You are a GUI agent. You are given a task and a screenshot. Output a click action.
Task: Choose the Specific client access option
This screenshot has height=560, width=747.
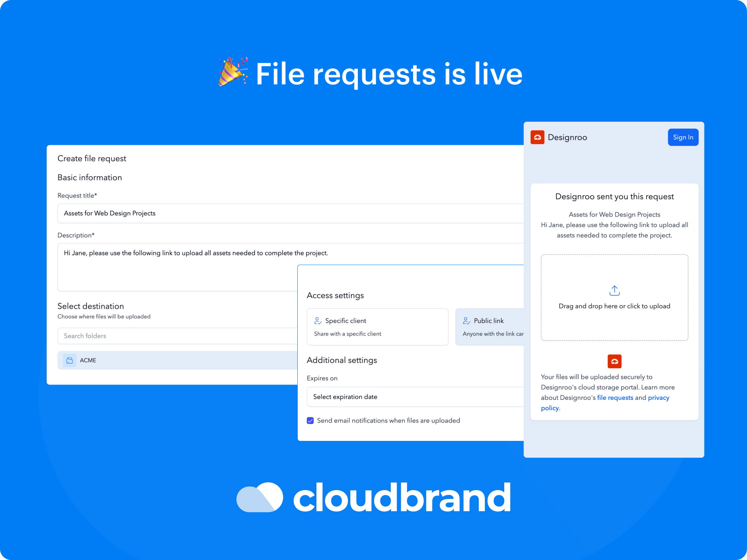click(x=377, y=327)
